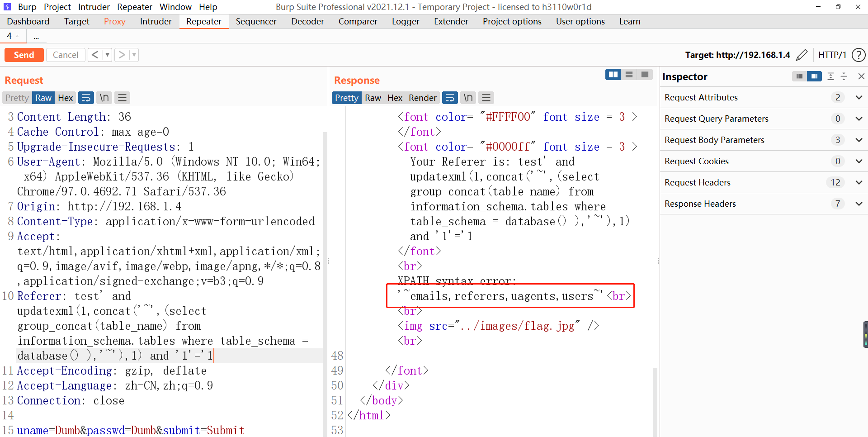Switch the Response view to Raw

point(373,98)
